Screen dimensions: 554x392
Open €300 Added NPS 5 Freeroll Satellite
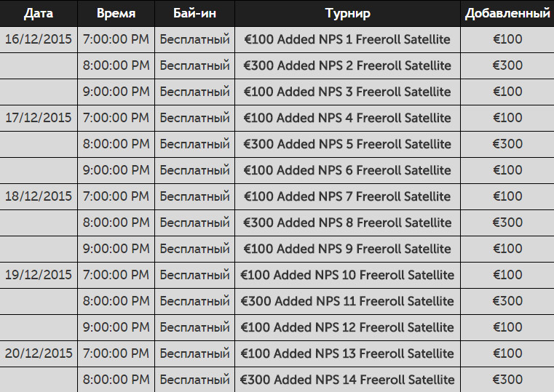click(347, 144)
